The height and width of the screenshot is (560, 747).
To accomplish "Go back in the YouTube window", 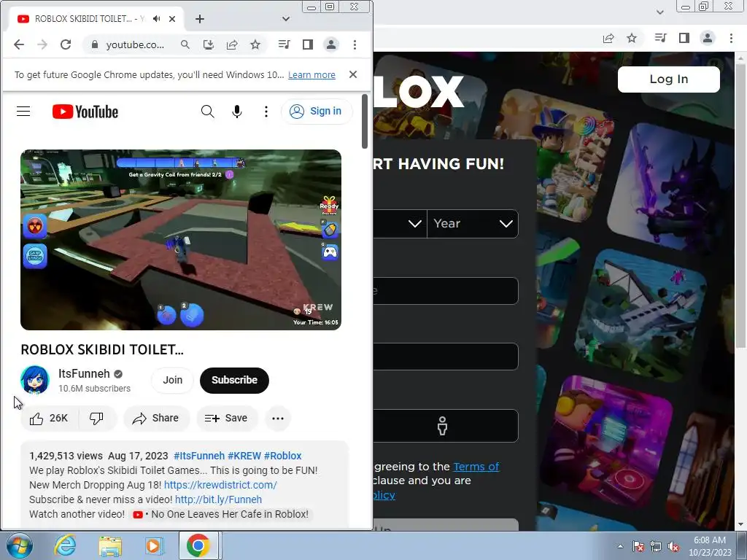I will [19, 44].
